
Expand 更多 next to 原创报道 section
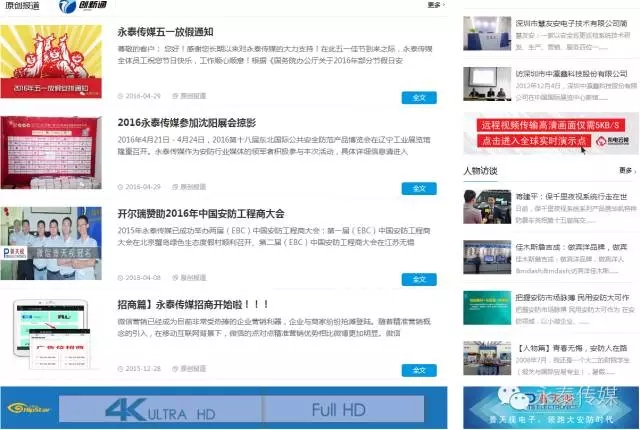433,5
